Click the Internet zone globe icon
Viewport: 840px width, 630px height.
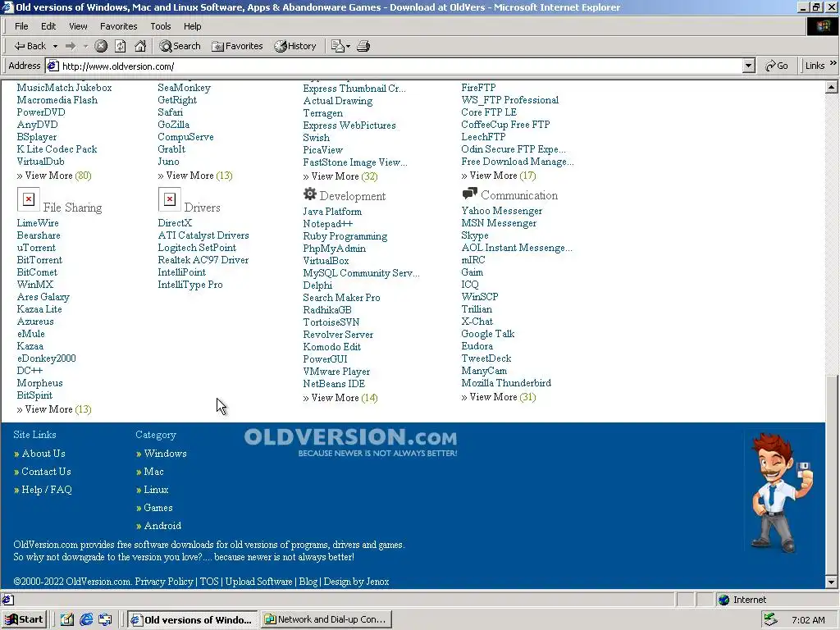click(x=724, y=600)
